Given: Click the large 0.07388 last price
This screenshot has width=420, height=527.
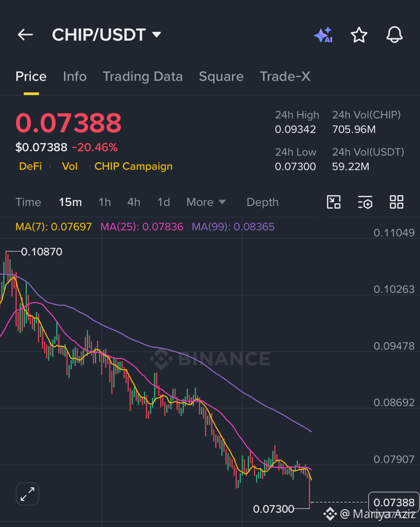Looking at the screenshot, I should coord(68,123).
